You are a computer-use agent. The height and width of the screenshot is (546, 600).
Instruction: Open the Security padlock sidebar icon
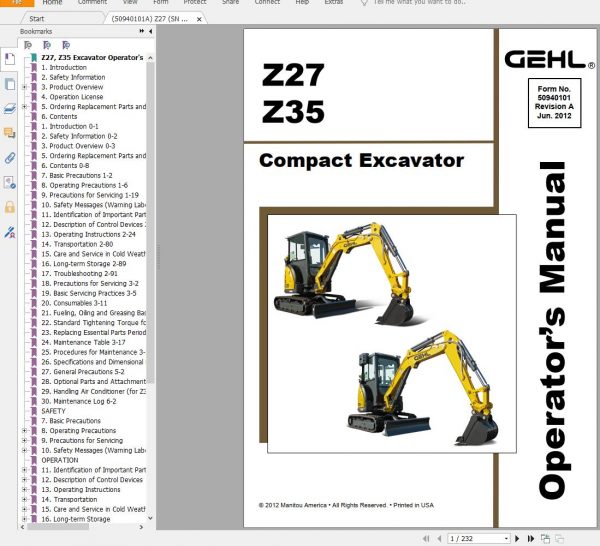coord(10,207)
